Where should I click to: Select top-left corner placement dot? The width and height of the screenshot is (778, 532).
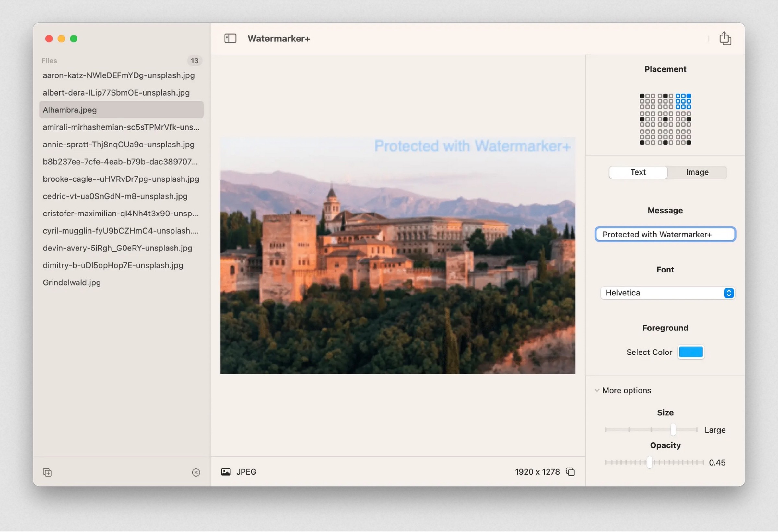[642, 96]
